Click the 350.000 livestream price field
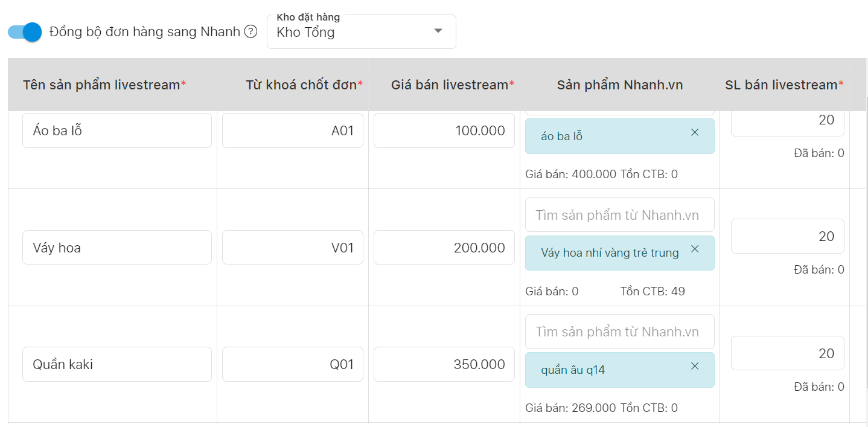The width and height of the screenshot is (868, 427). (444, 364)
